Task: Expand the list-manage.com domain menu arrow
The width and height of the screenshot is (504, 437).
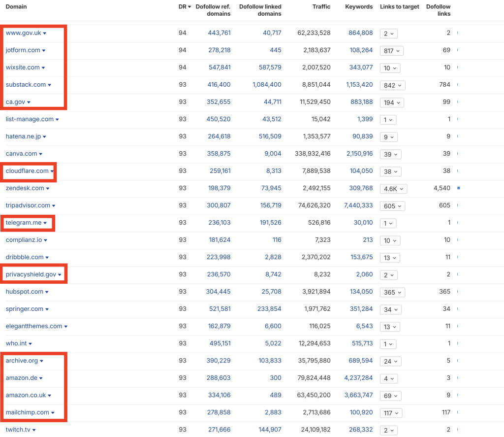Action: [x=57, y=120]
